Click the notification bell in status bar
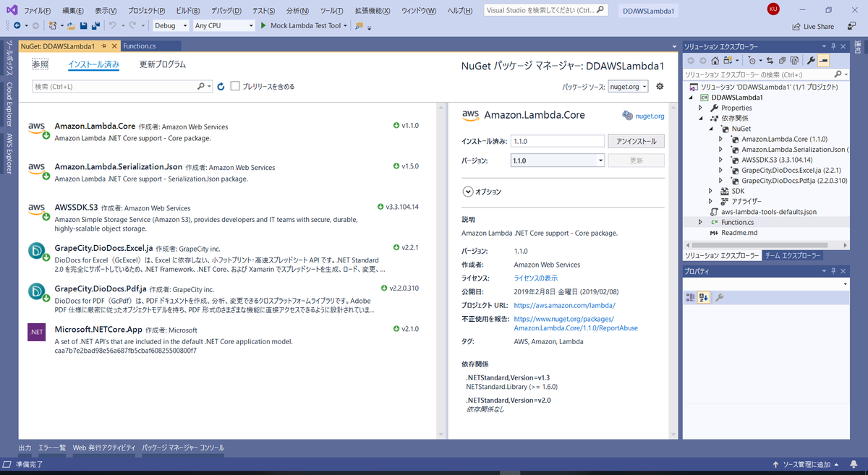868x475 pixels. pos(856,464)
